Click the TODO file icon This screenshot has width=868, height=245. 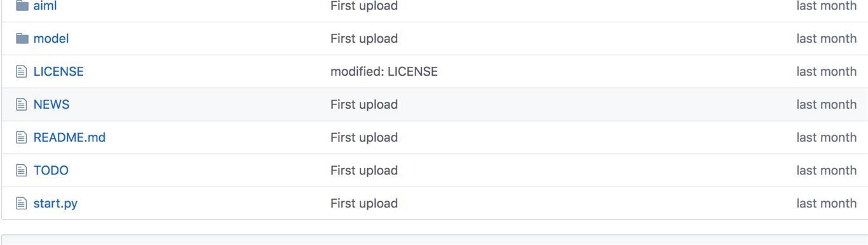tap(22, 171)
